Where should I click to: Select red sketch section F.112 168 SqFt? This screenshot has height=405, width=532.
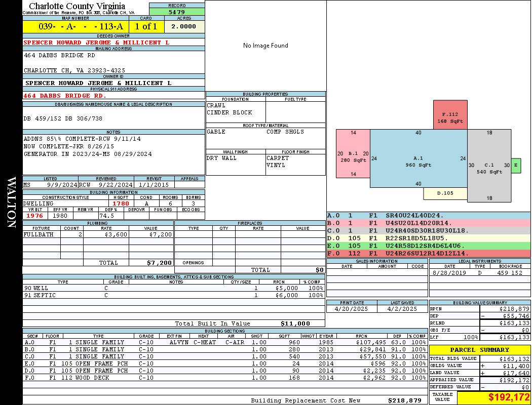pos(450,114)
